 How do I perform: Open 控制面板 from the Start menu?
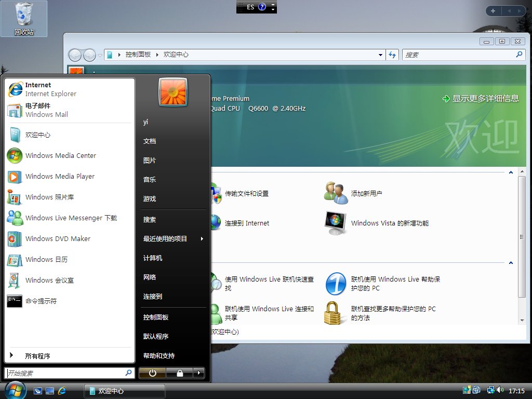coord(156,317)
